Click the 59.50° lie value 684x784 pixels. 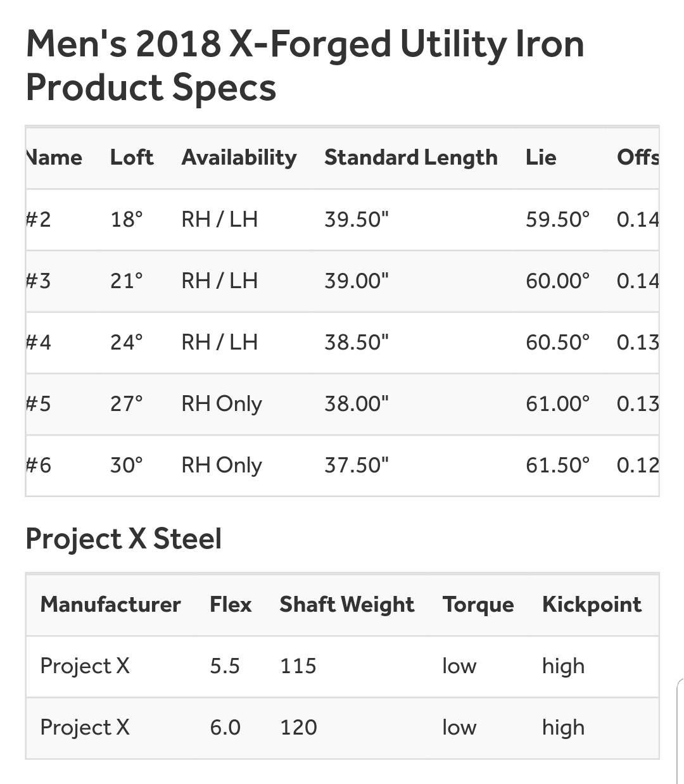(557, 219)
